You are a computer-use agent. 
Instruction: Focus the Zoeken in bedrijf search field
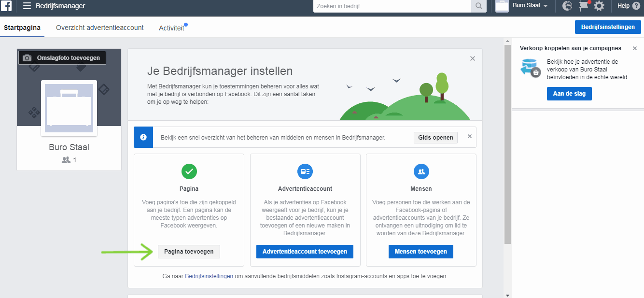pos(392,6)
